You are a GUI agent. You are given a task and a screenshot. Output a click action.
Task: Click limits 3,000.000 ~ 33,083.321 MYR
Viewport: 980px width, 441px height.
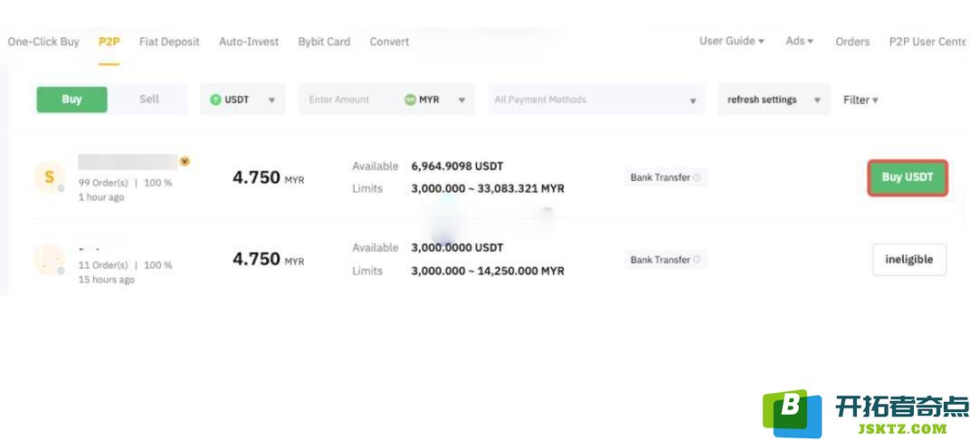488,188
